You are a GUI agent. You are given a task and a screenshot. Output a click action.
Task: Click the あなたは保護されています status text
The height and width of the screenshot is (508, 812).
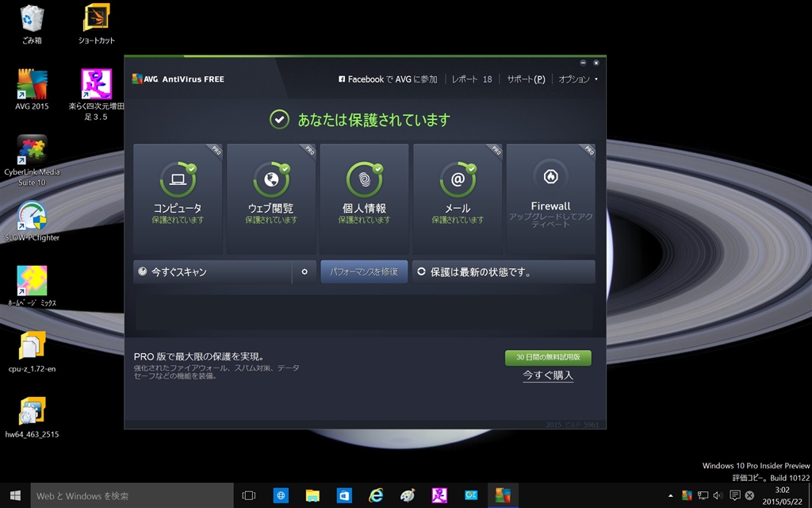(373, 120)
